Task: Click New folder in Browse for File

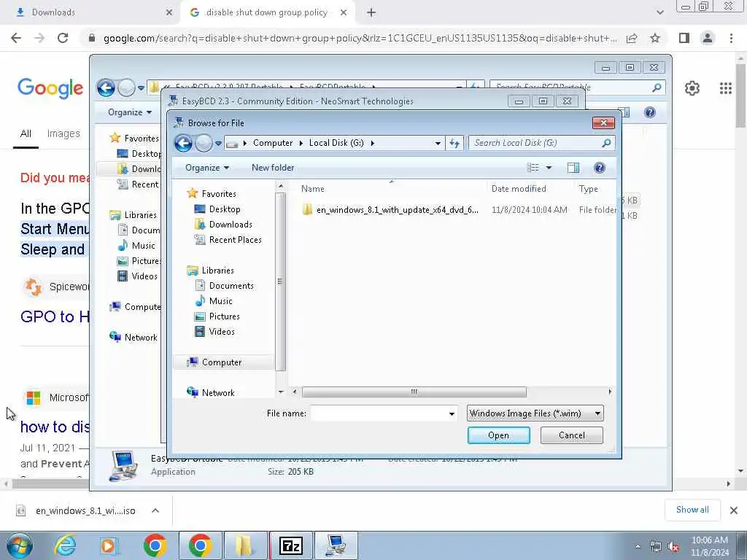Action: [x=273, y=168]
